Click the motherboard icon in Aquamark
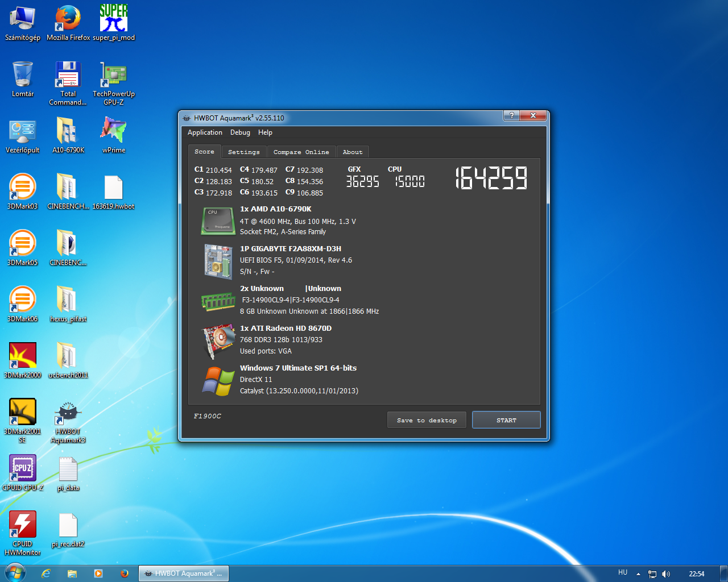 (218, 261)
